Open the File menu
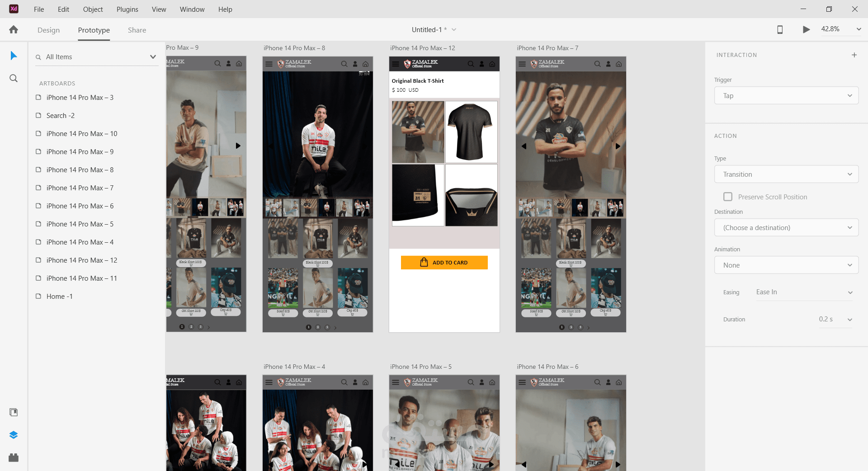 [39, 9]
